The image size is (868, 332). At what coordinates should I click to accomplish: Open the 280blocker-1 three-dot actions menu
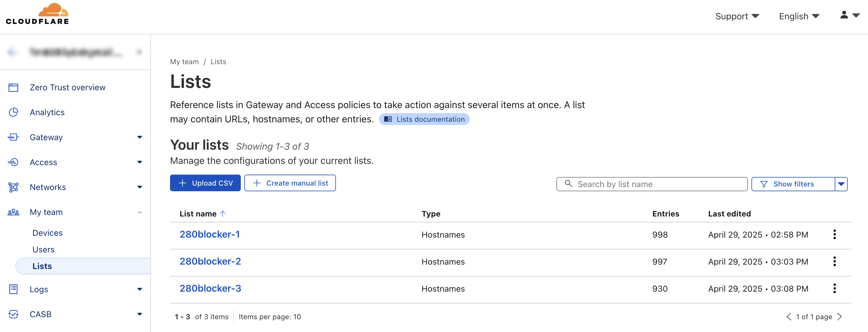click(x=834, y=234)
